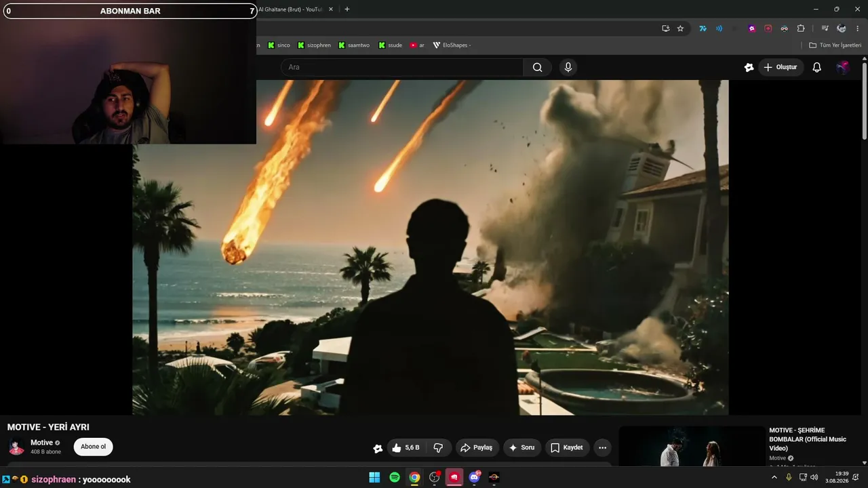Start voice search with the microphone icon

click(568, 67)
